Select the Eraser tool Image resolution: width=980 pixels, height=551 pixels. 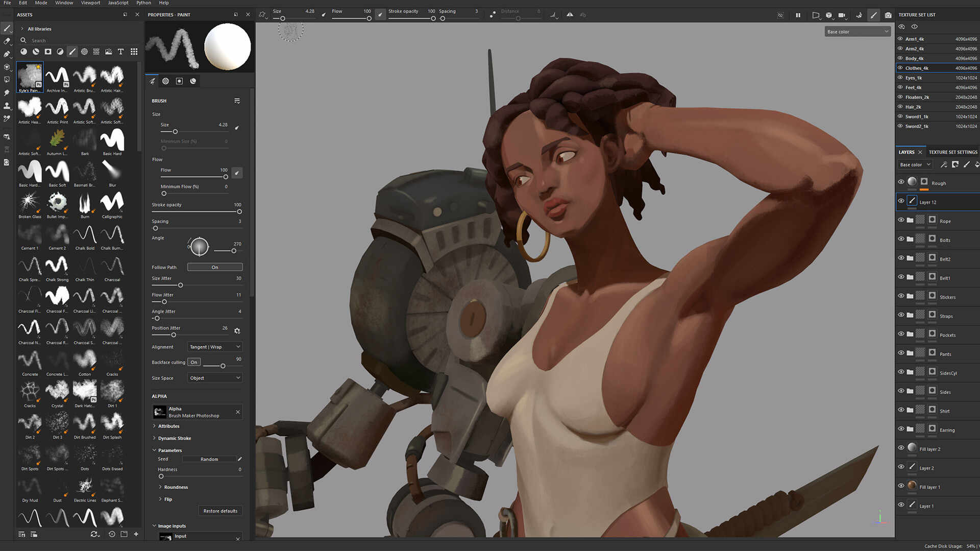point(7,41)
